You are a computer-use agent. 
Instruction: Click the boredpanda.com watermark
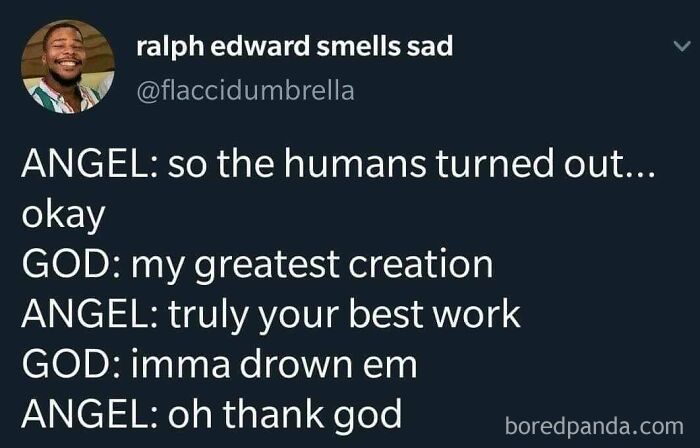[600, 426]
